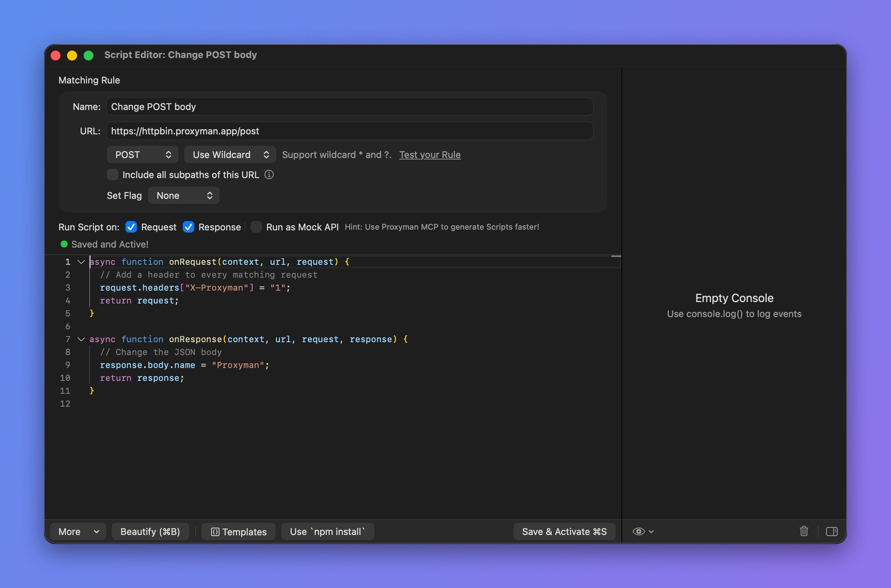Click 'return request;' on line 4
The width and height of the screenshot is (891, 588).
click(x=139, y=301)
